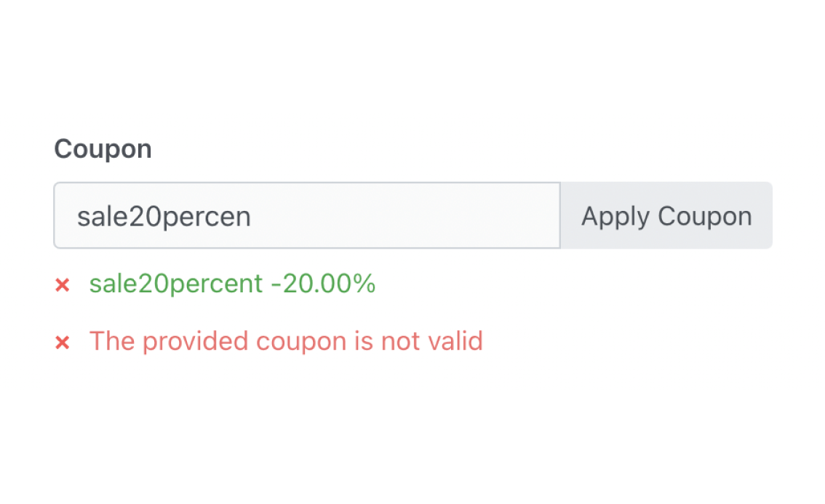Screen dimensions: 825x504
Task: Click the x icon on the "not valid" row
Action: 63,342
